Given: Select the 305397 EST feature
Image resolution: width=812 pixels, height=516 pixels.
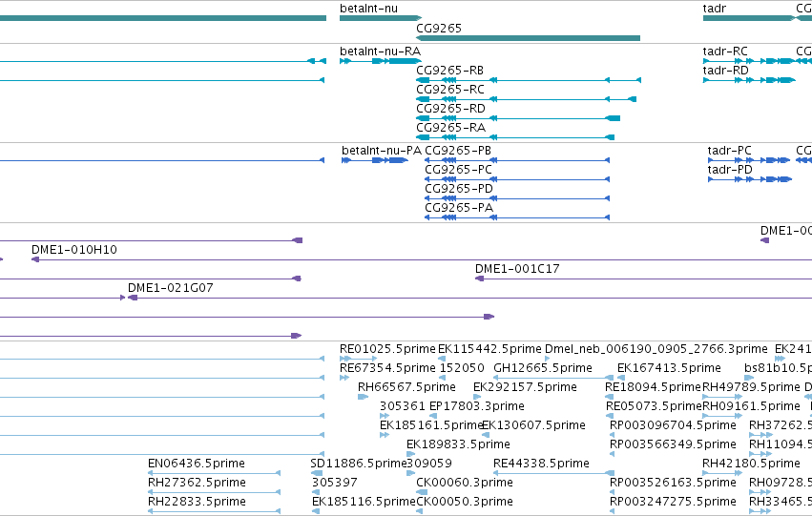Looking at the screenshot, I should coord(316,492).
